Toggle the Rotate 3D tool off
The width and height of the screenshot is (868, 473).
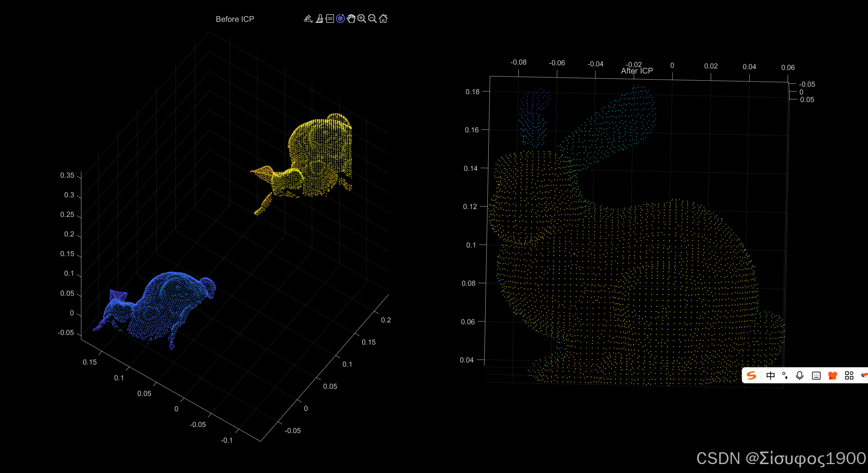pos(340,19)
